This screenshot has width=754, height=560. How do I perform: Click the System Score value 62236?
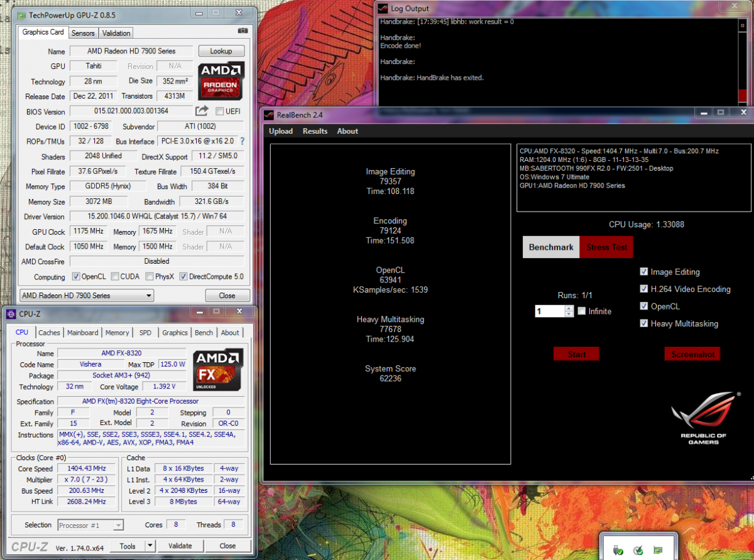[x=390, y=379]
